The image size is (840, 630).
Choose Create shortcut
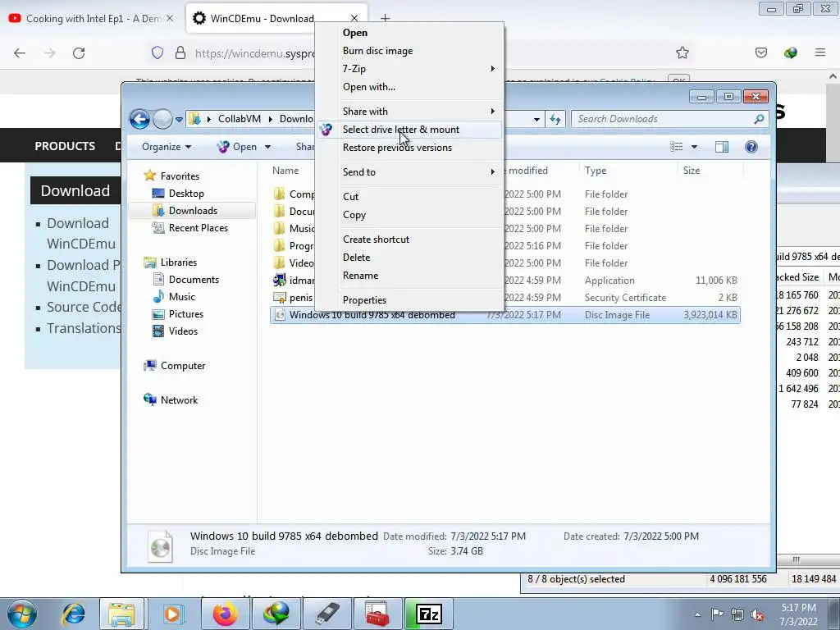[409, 240]
